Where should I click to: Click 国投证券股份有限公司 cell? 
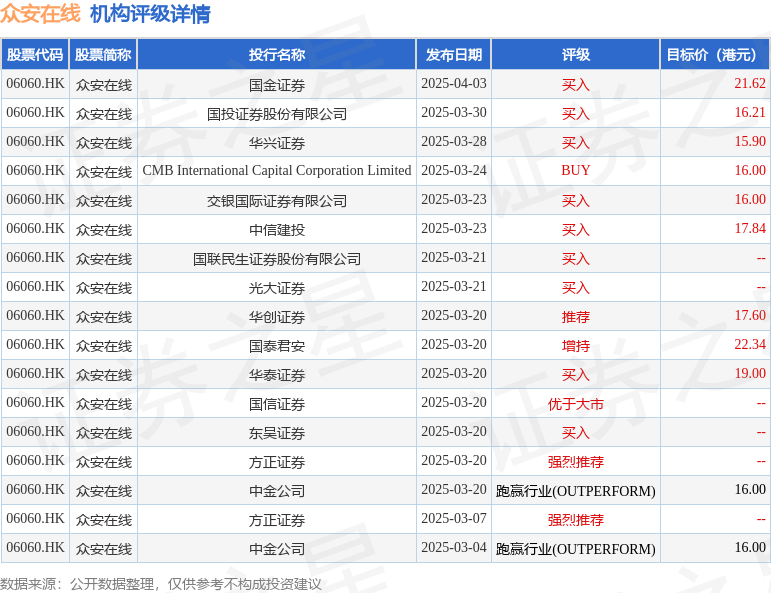277,114
